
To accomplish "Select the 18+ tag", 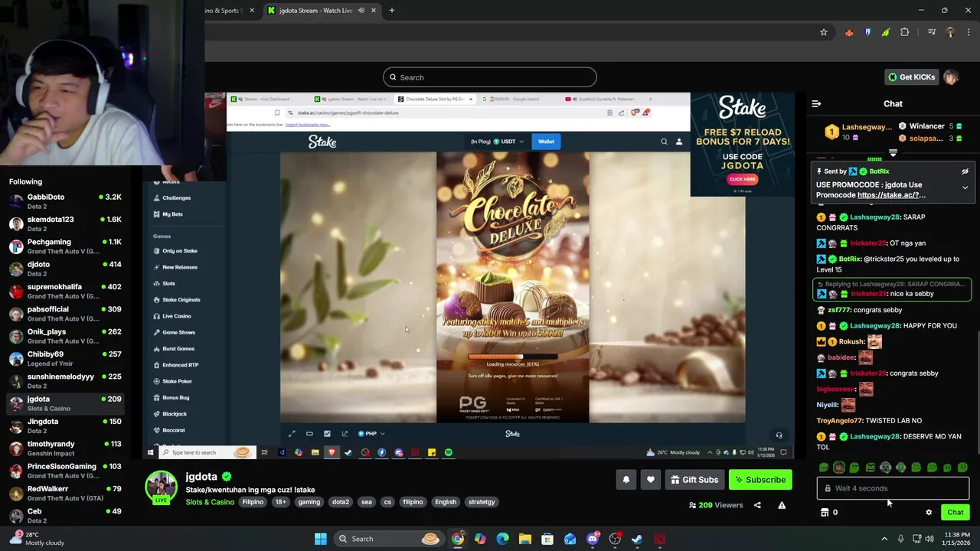I will [280, 502].
